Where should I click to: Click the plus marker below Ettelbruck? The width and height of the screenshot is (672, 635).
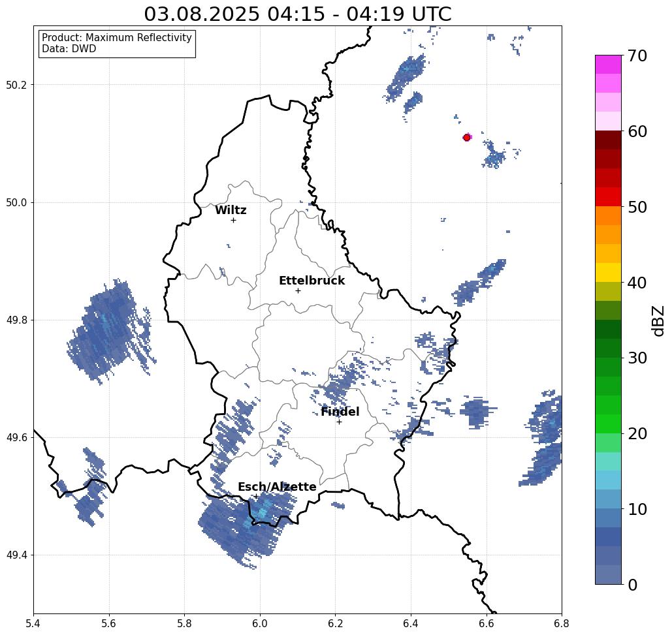[298, 290]
